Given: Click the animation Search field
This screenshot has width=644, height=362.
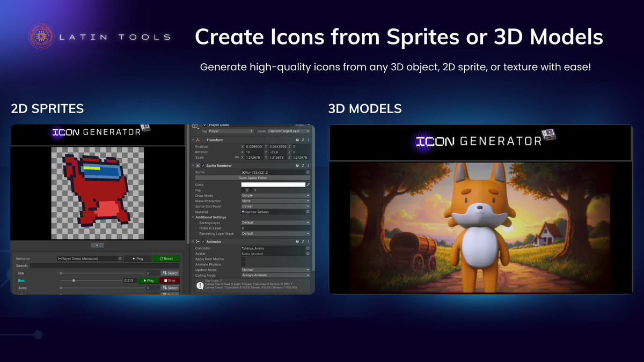Looking at the screenshot, I should point(105,265).
